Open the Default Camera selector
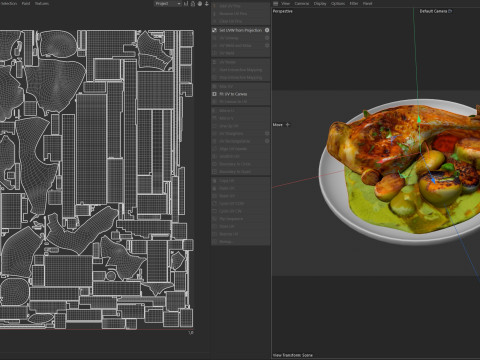 point(433,11)
